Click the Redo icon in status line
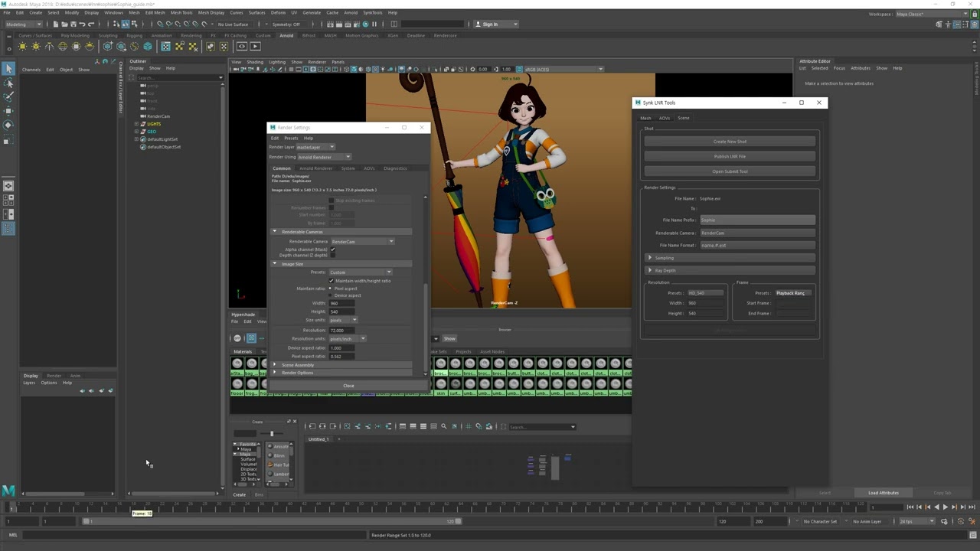 coord(93,24)
